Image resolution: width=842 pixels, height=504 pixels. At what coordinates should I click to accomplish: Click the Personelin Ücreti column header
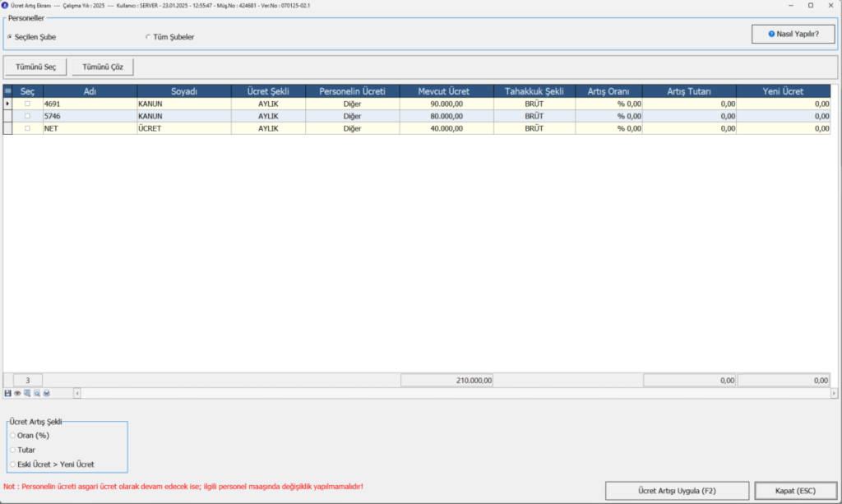[352, 91]
